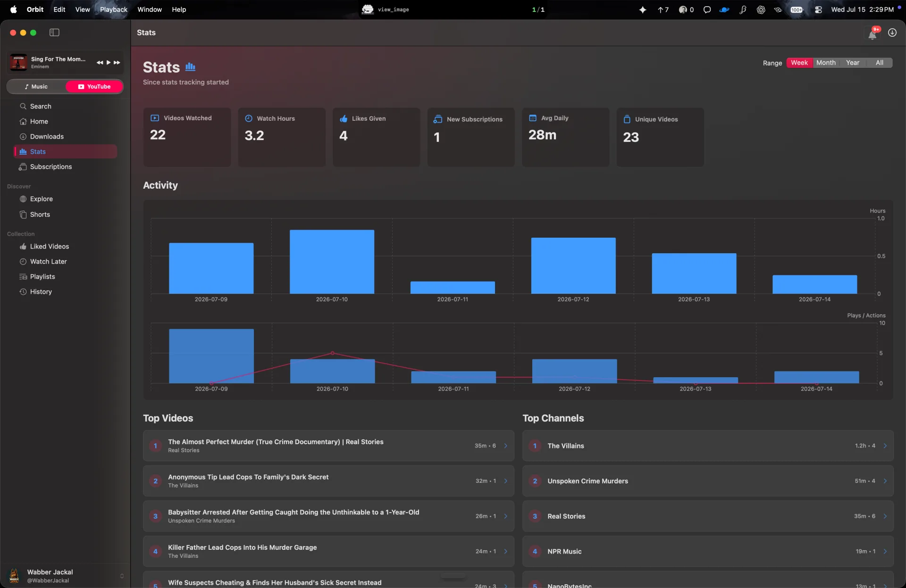This screenshot has width=906, height=588.
Task: Set range to Year
Action: 853,63
